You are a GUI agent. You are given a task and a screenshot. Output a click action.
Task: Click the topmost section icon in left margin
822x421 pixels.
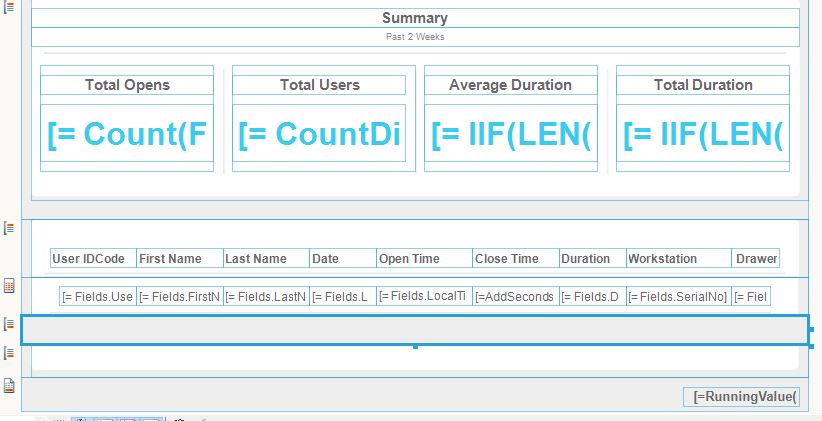(9, 7)
